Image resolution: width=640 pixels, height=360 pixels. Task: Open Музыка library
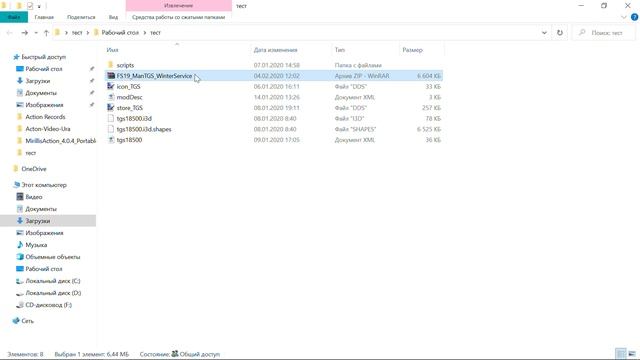pos(36,245)
